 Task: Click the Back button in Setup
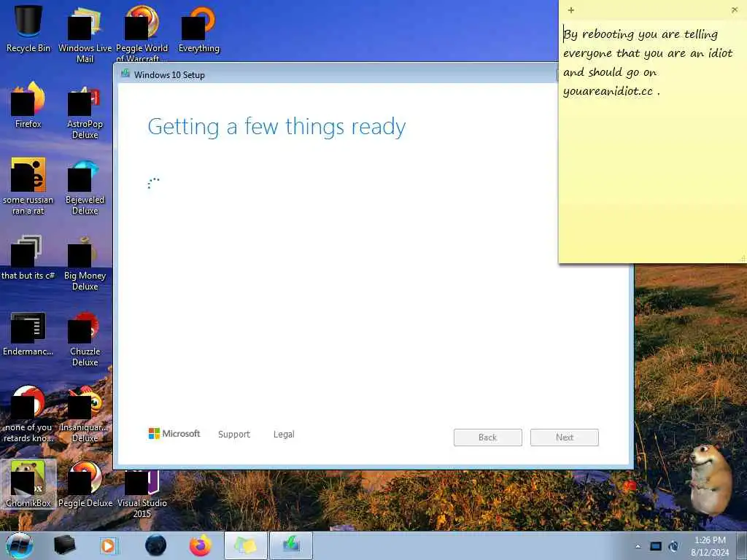tap(487, 437)
